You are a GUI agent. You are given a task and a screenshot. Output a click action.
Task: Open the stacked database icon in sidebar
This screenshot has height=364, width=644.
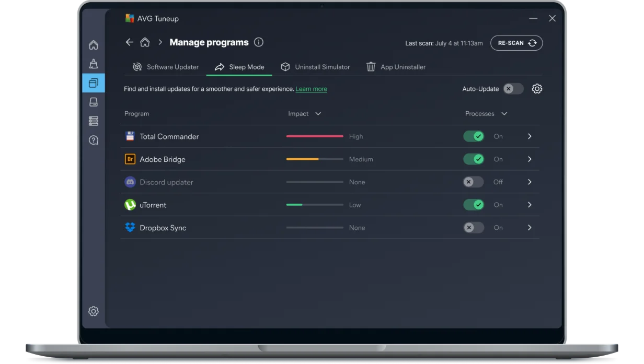tap(94, 121)
